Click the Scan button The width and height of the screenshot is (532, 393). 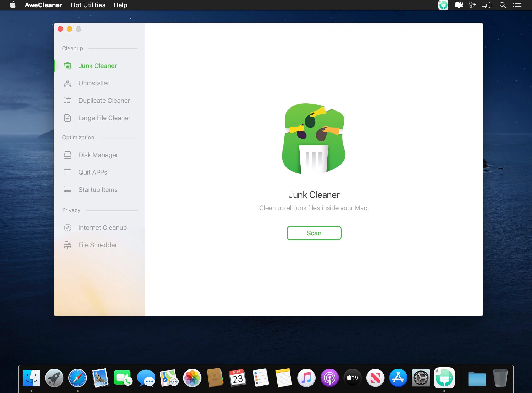314,233
